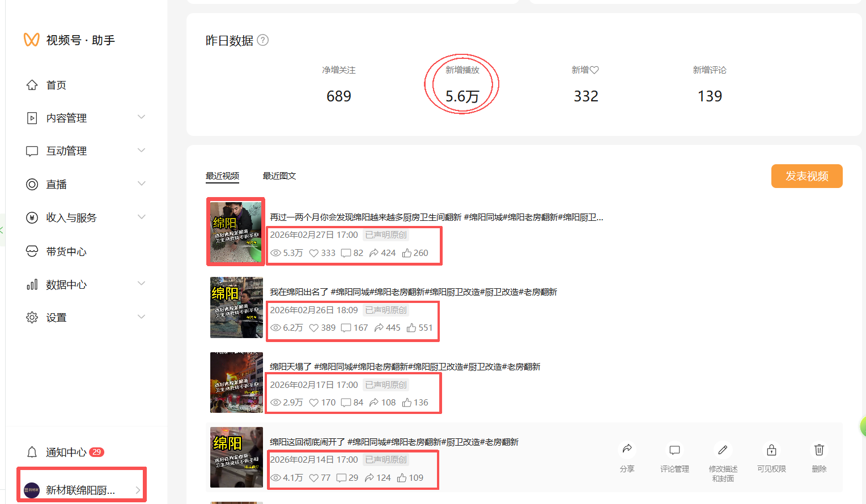Viewport: 866px width, 504px height.
Task: Click the 通知中心 bell icon
Action: (32, 452)
